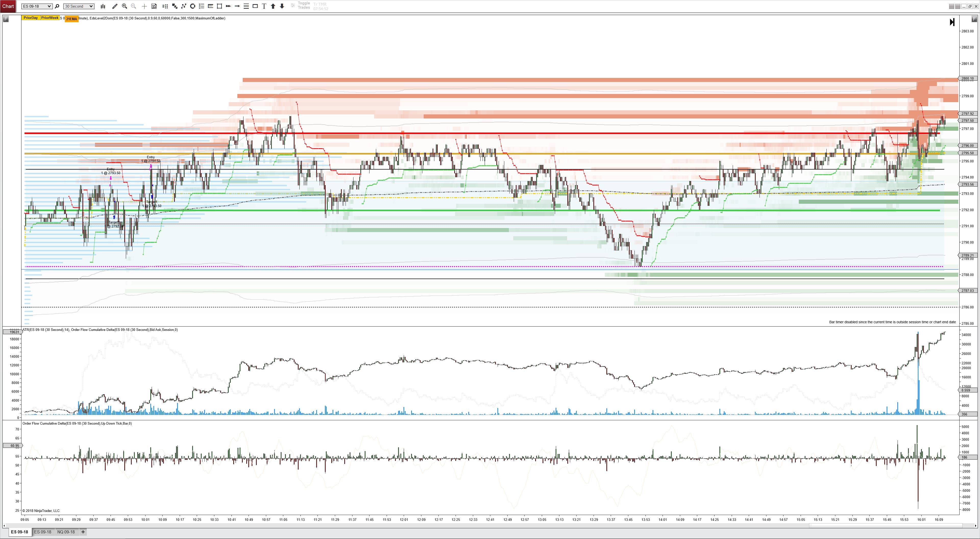Click the 2793.56 price marker
This screenshot has width=980, height=539.
point(967,184)
